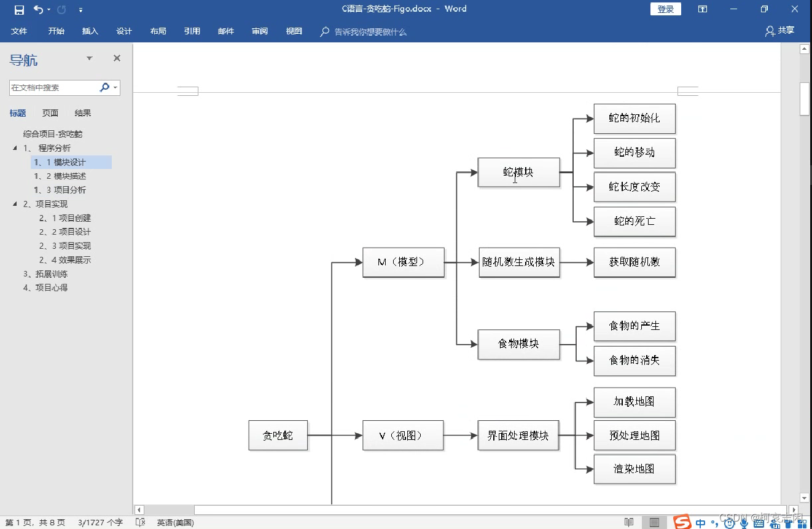
Task: Click the Redo icon
Action: point(61,9)
